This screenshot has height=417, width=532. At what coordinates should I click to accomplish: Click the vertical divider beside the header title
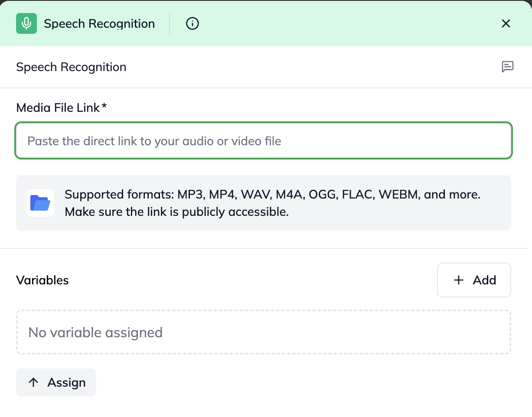point(170,23)
